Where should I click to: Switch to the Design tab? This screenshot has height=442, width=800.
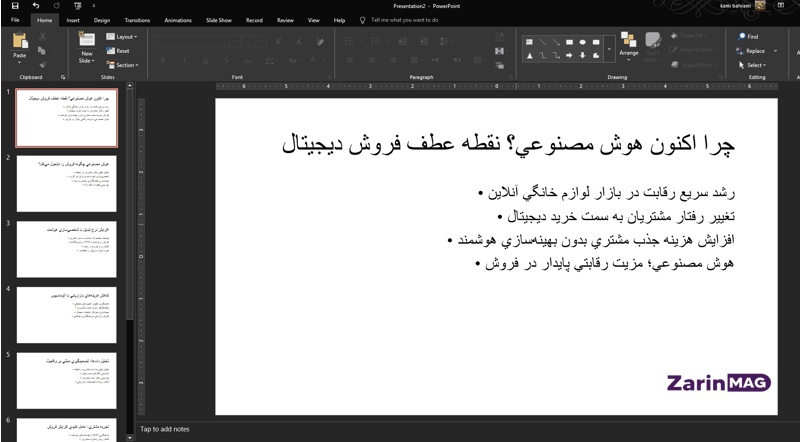[x=102, y=20]
